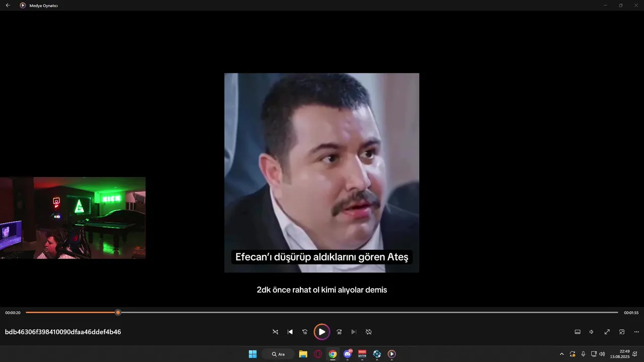644x362 pixels.
Task: Expand hidden system tray icons
Action: (x=561, y=354)
